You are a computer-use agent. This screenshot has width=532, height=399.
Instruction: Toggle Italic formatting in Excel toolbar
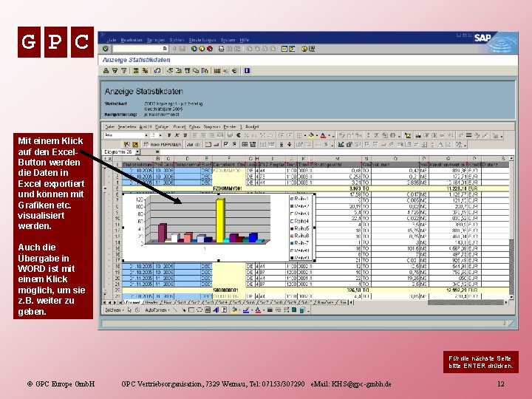[x=177, y=135]
